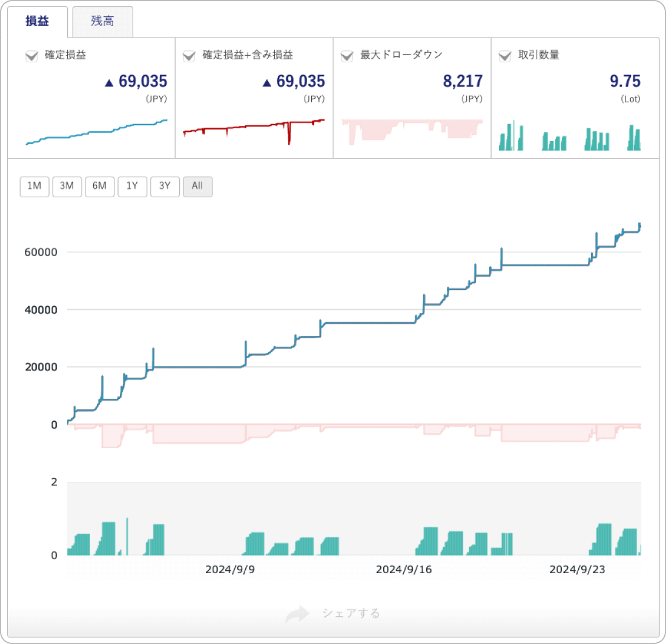Uncheck the 確定損益+含み損益 checkbox
The height and width of the screenshot is (644, 666).
pos(189,56)
